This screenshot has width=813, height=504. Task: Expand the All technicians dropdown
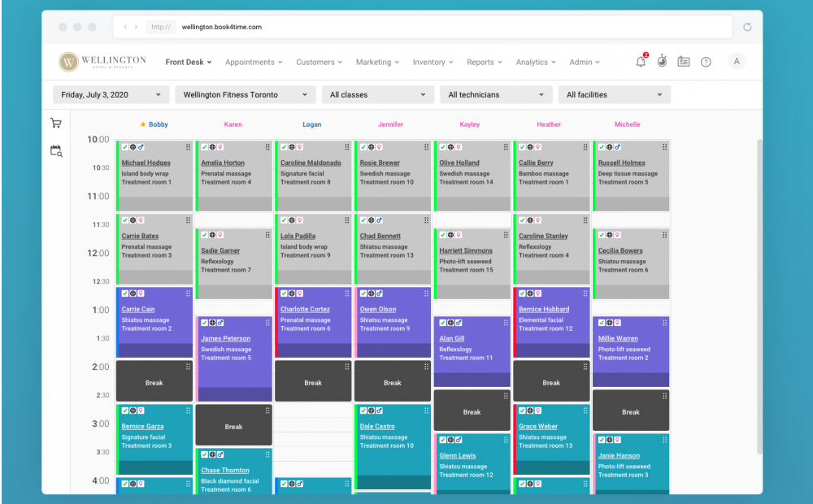click(496, 94)
